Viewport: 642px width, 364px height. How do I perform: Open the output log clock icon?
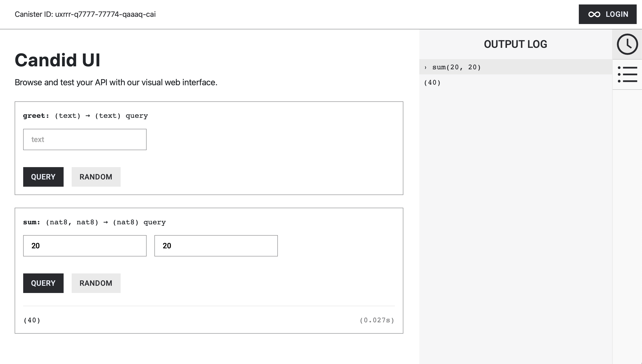tap(627, 44)
